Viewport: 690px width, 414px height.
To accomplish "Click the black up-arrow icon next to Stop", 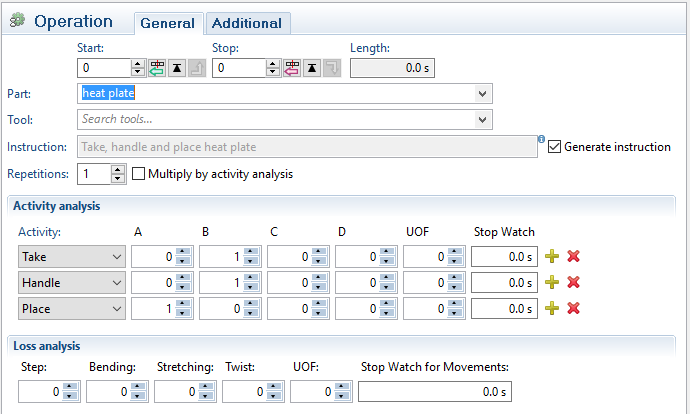I will (x=311, y=68).
